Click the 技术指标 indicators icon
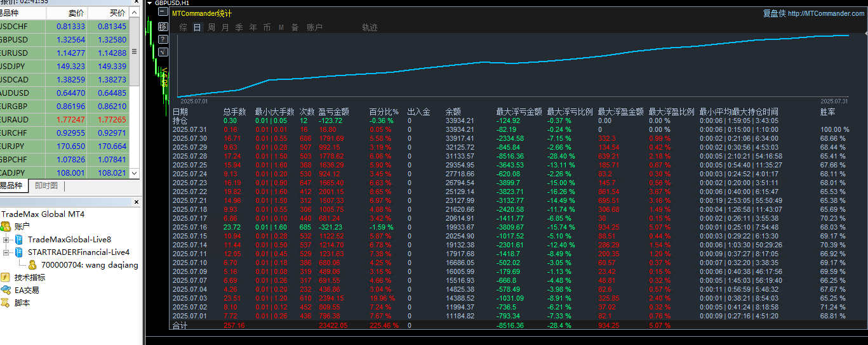The image size is (868, 345). click(x=6, y=277)
